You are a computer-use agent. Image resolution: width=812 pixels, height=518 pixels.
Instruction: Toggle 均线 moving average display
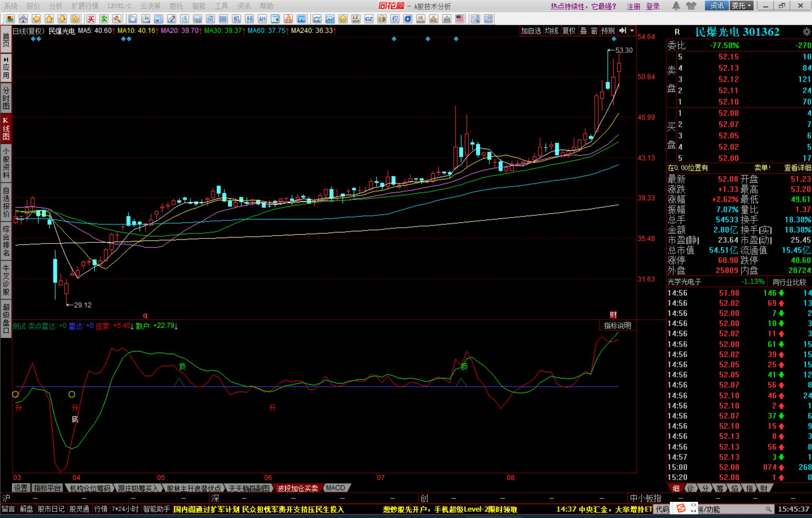click(551, 31)
